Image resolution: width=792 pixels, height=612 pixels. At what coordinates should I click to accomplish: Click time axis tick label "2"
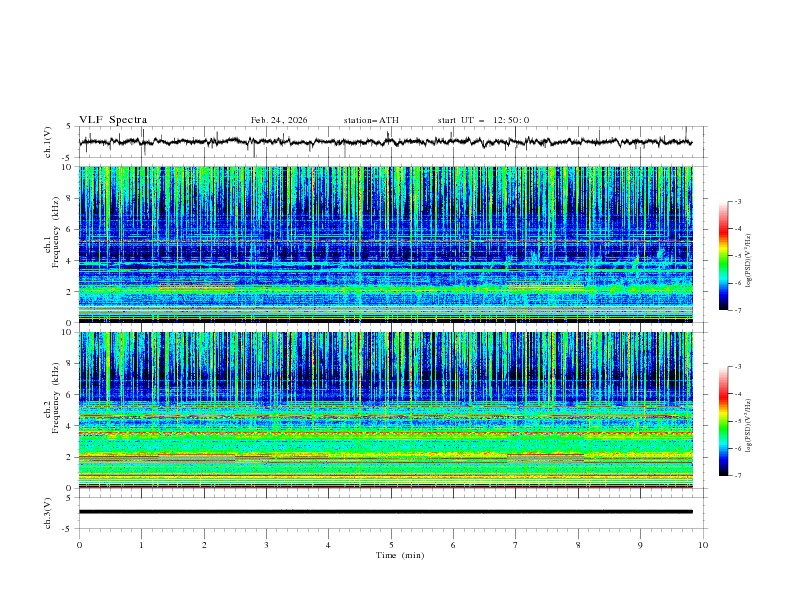204,545
